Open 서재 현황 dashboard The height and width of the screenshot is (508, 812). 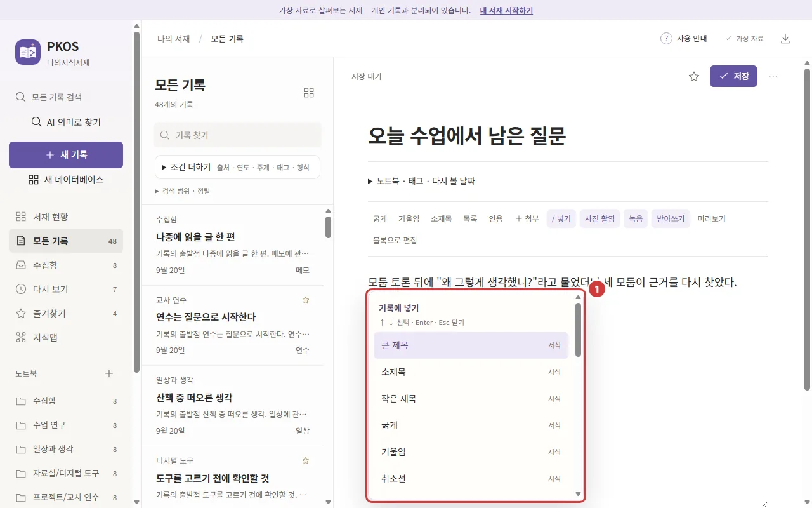point(66,217)
